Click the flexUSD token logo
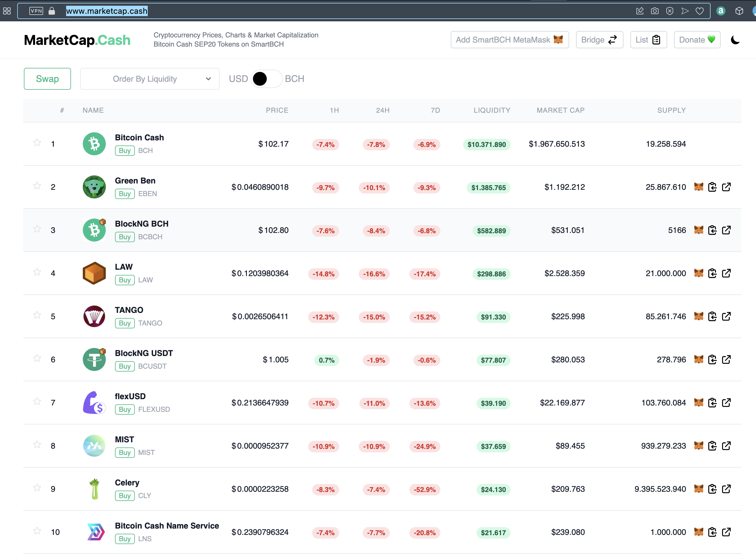 94,403
